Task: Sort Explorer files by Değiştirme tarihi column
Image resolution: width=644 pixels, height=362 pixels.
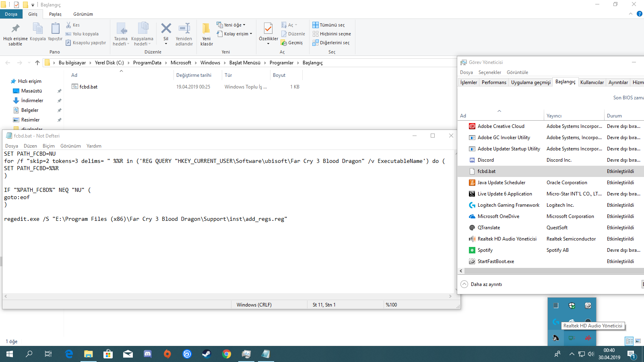Action: [198, 75]
